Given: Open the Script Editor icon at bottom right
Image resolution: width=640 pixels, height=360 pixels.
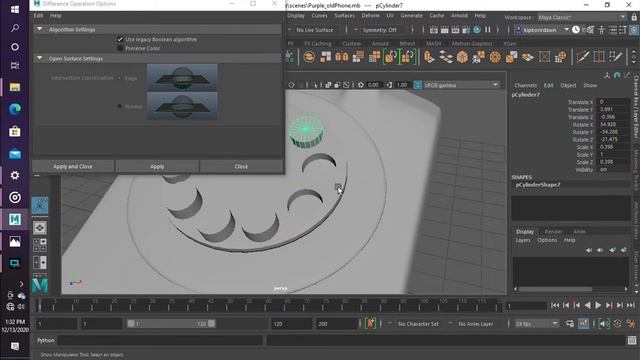Looking at the screenshot, I should pyautogui.click(x=632, y=340).
